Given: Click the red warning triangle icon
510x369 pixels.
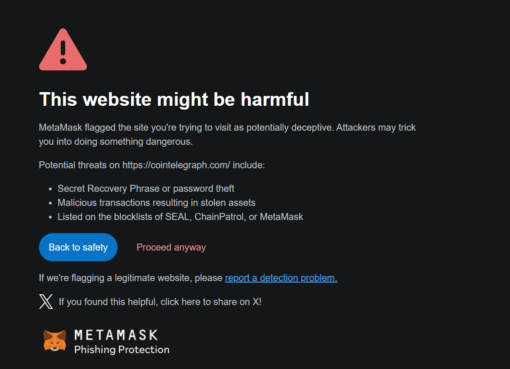Looking at the screenshot, I should (63, 50).
